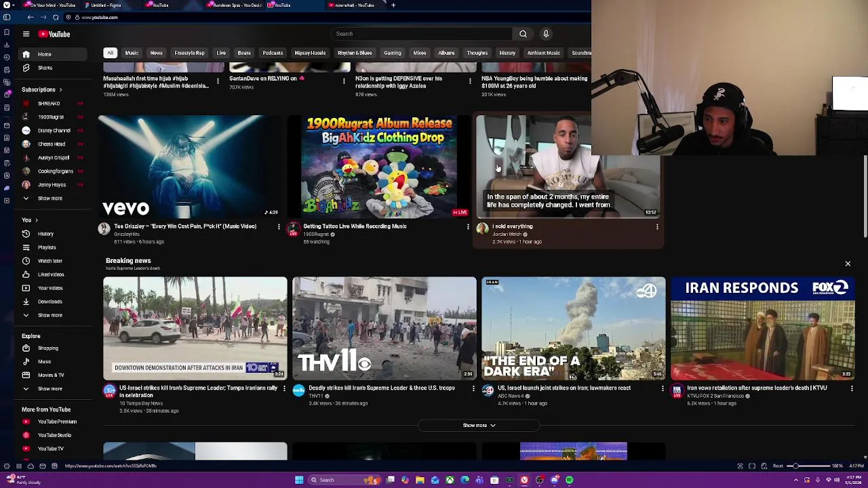Open more options for I sold everything video
This screenshot has height=488, width=868.
coord(657,227)
